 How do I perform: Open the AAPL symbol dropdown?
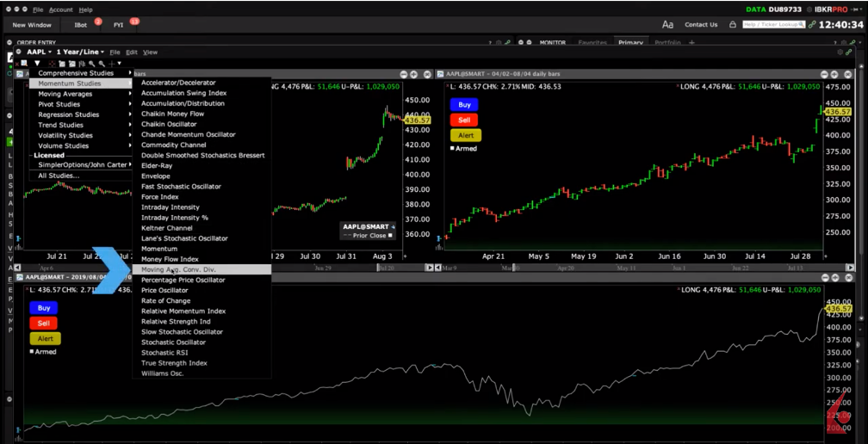[x=39, y=52]
